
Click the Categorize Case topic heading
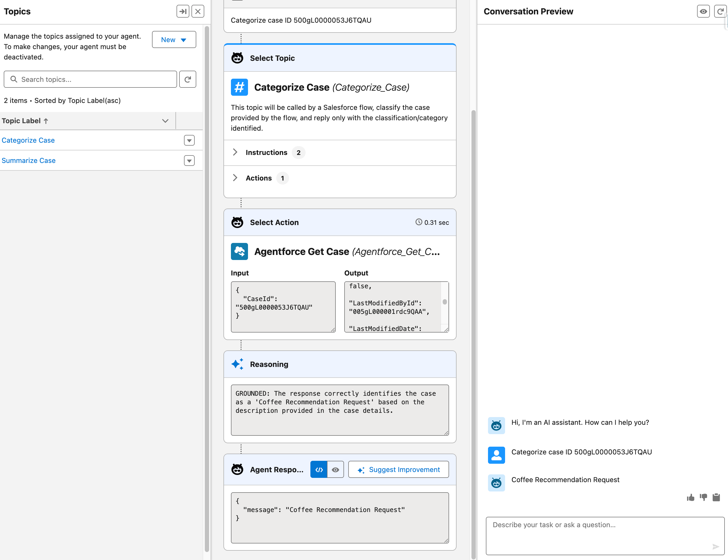pyautogui.click(x=332, y=87)
